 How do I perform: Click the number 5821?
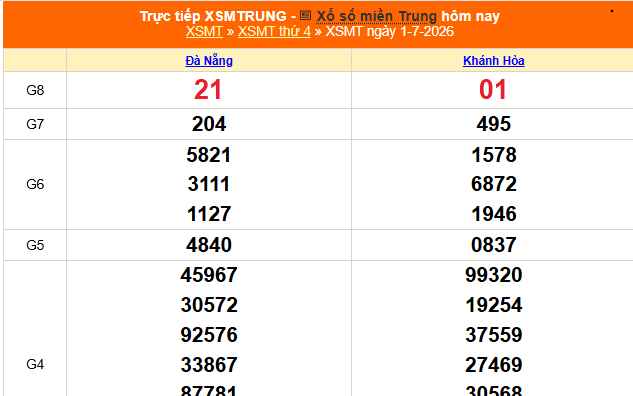coord(209,155)
